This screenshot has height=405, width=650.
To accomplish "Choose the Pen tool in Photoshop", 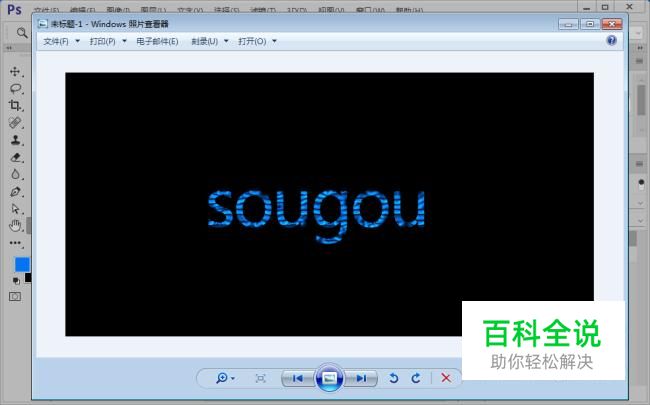I will tap(15, 192).
